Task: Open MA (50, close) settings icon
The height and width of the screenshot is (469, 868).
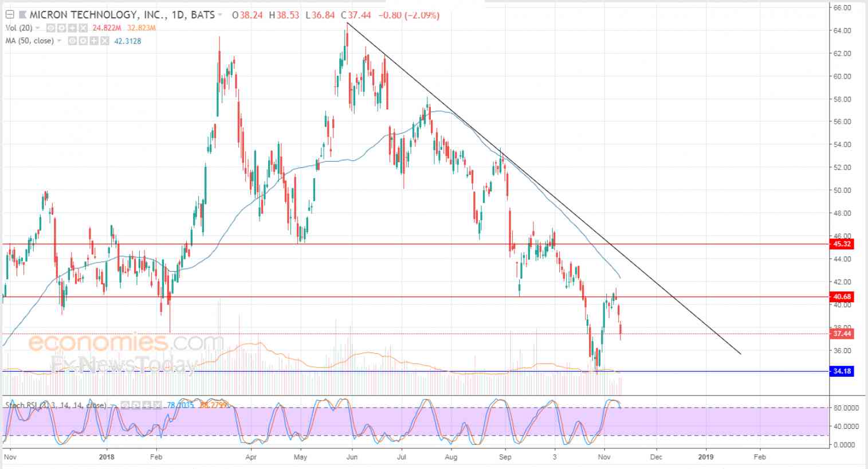Action: tap(83, 41)
